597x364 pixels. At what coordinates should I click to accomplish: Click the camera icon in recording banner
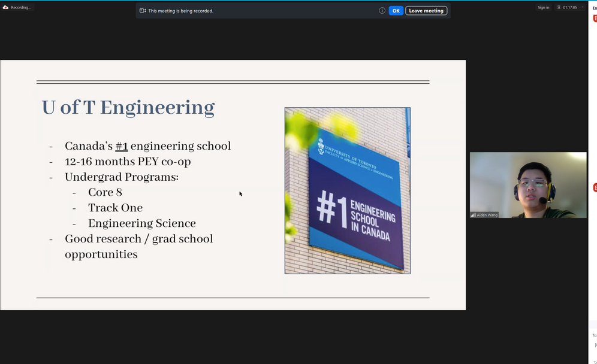coord(143,11)
